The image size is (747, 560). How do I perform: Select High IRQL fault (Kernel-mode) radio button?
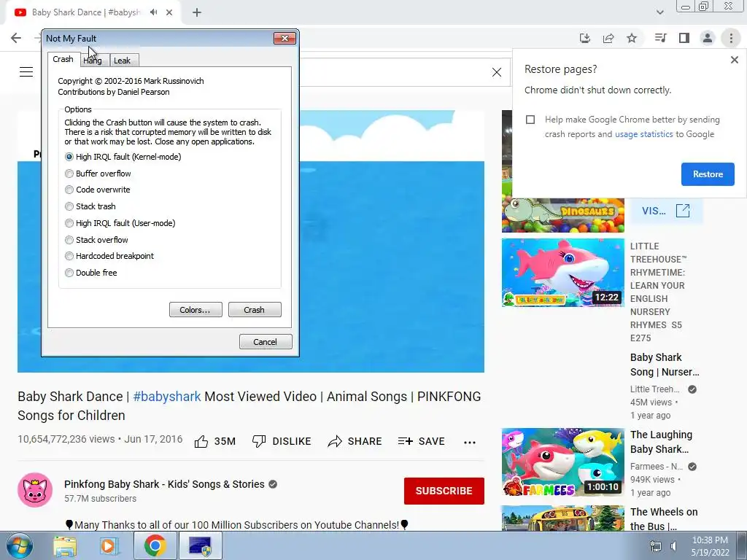[69, 157]
